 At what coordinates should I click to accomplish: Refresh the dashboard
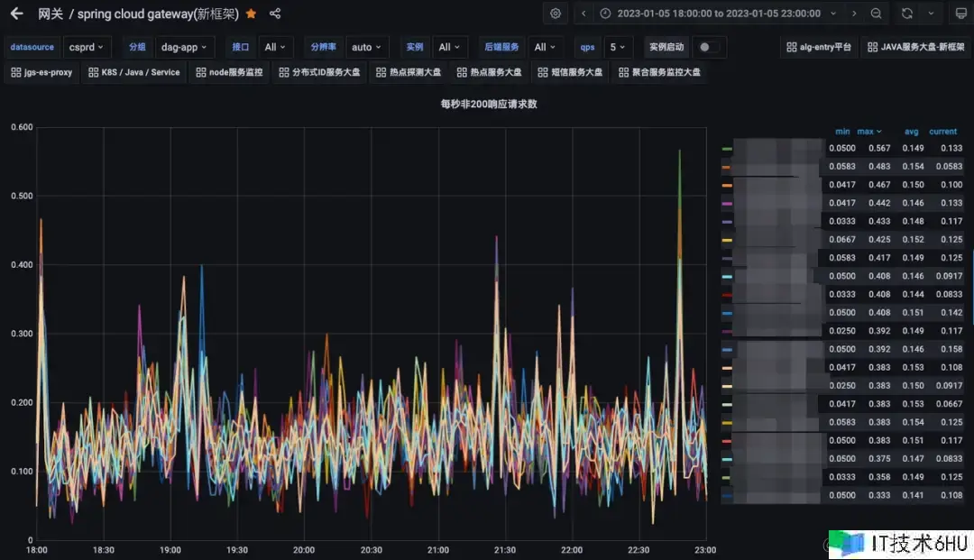coord(907,14)
